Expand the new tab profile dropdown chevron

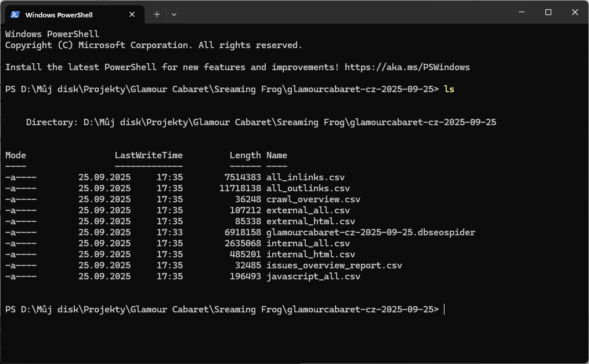pyautogui.click(x=174, y=14)
